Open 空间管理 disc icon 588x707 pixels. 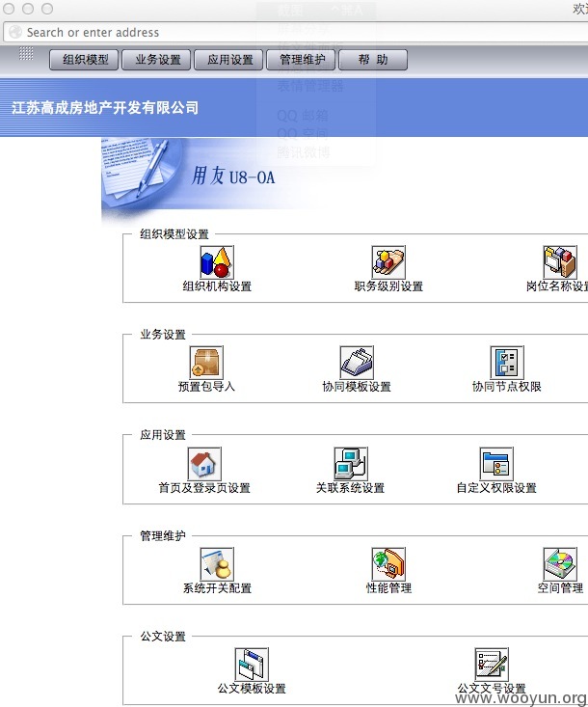560,564
